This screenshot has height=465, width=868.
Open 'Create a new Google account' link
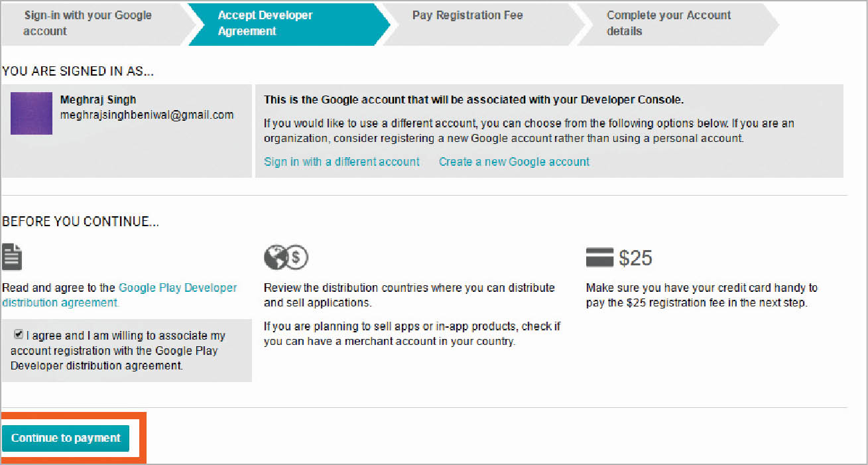(514, 162)
